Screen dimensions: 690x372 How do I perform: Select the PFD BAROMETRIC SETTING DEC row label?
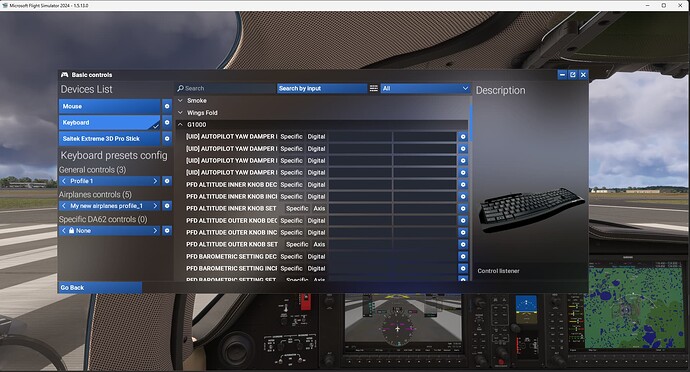pos(231,256)
